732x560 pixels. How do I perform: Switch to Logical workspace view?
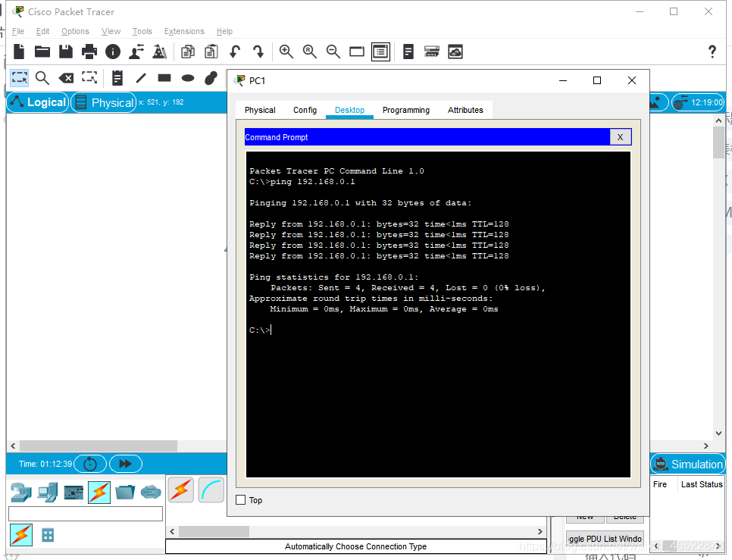pyautogui.click(x=39, y=102)
